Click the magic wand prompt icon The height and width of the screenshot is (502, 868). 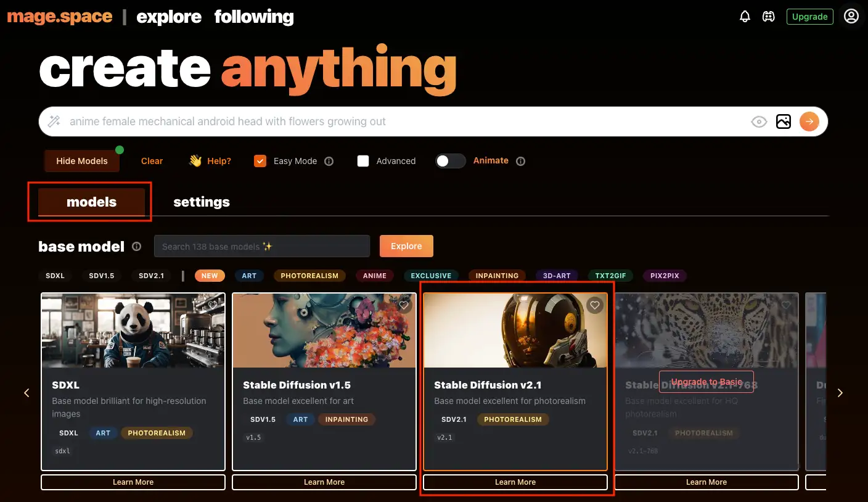point(54,121)
